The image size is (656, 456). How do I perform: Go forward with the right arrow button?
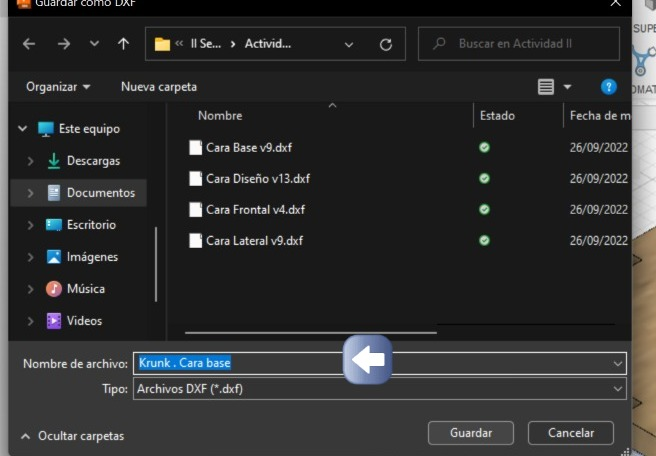click(64, 44)
